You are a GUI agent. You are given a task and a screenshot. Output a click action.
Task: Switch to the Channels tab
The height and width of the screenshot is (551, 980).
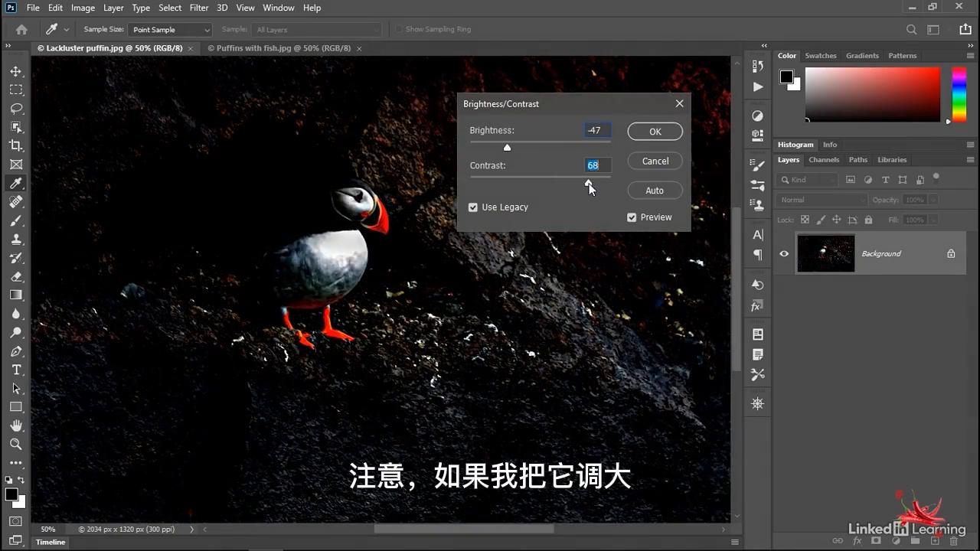[824, 159]
